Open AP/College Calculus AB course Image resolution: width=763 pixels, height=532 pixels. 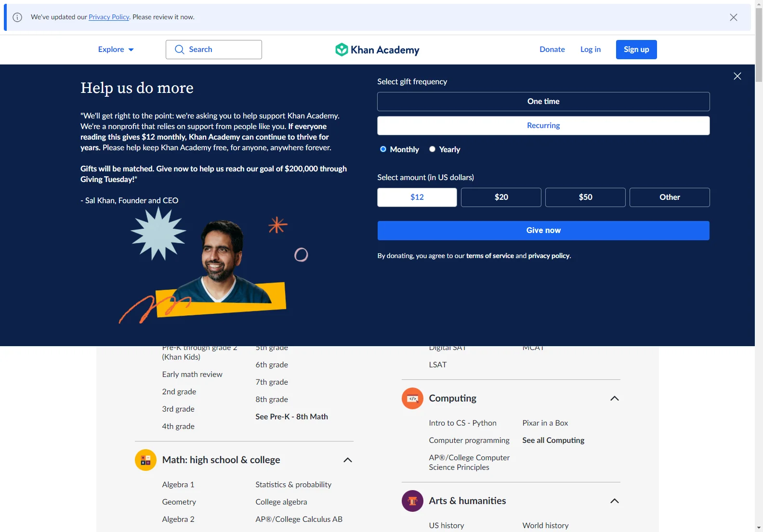(299, 519)
